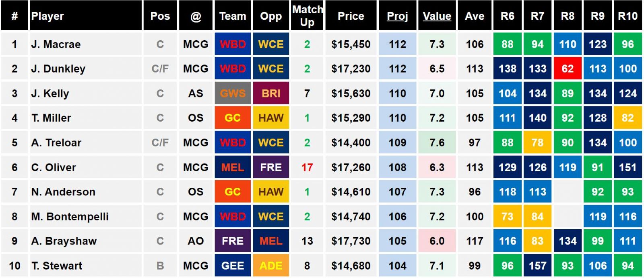Click the player name M. Bontempelli
The image size is (644, 278).
coord(70,216)
